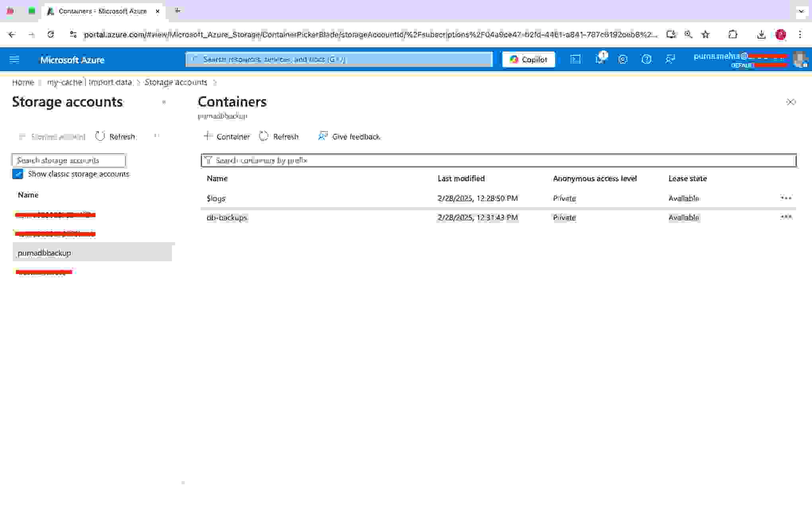Navigate to my-cache Import data breadcrumb
Image resolution: width=812 pixels, height=509 pixels.
point(89,82)
